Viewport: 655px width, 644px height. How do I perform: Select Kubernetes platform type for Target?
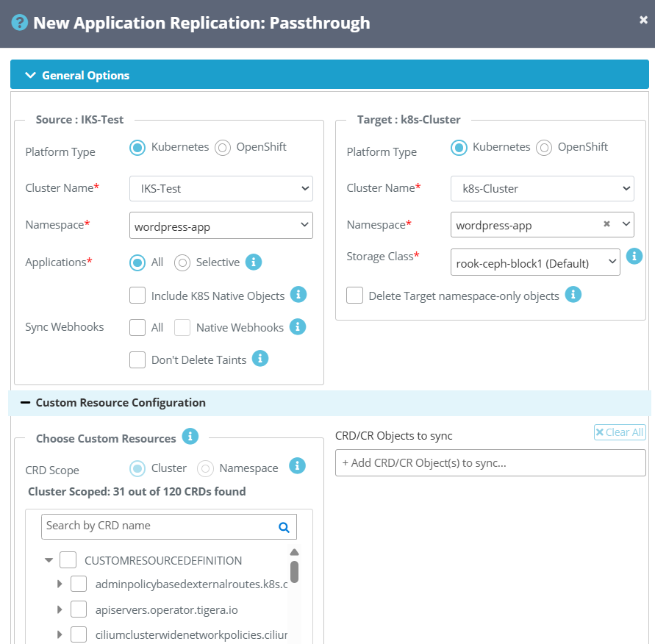tap(459, 148)
